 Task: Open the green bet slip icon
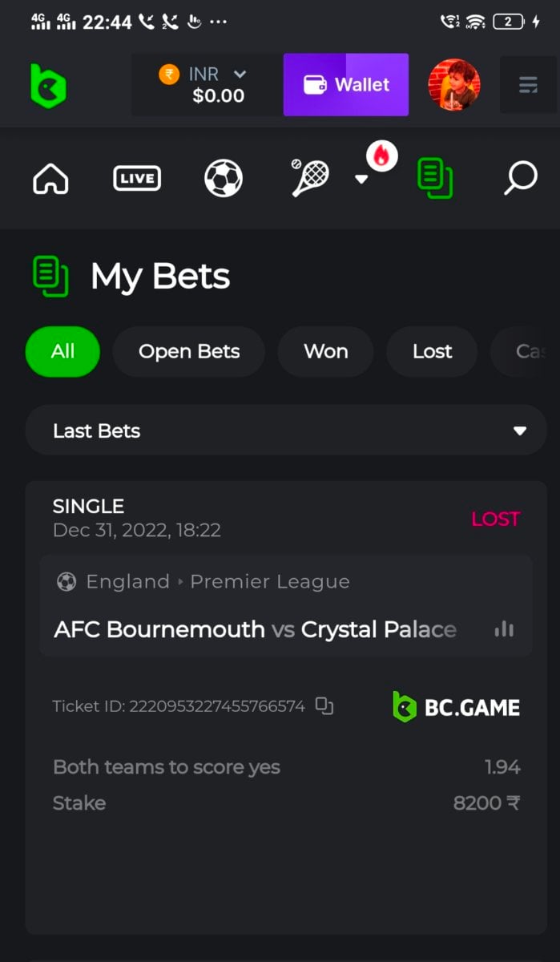[x=434, y=178]
